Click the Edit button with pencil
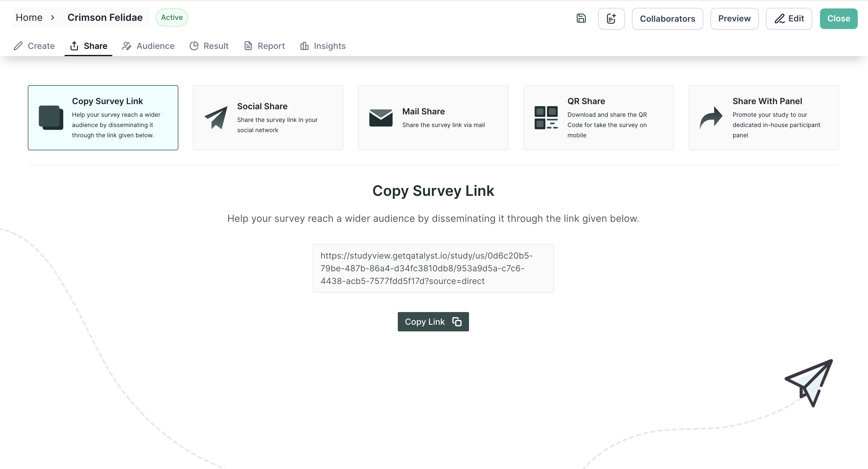The height and width of the screenshot is (469, 868). pos(789,18)
